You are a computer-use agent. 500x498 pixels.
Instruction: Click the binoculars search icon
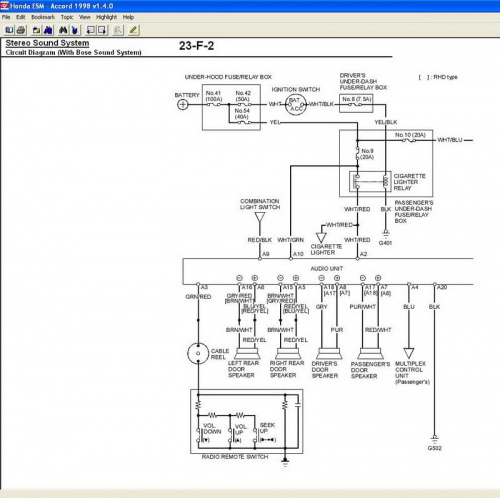tap(63, 30)
